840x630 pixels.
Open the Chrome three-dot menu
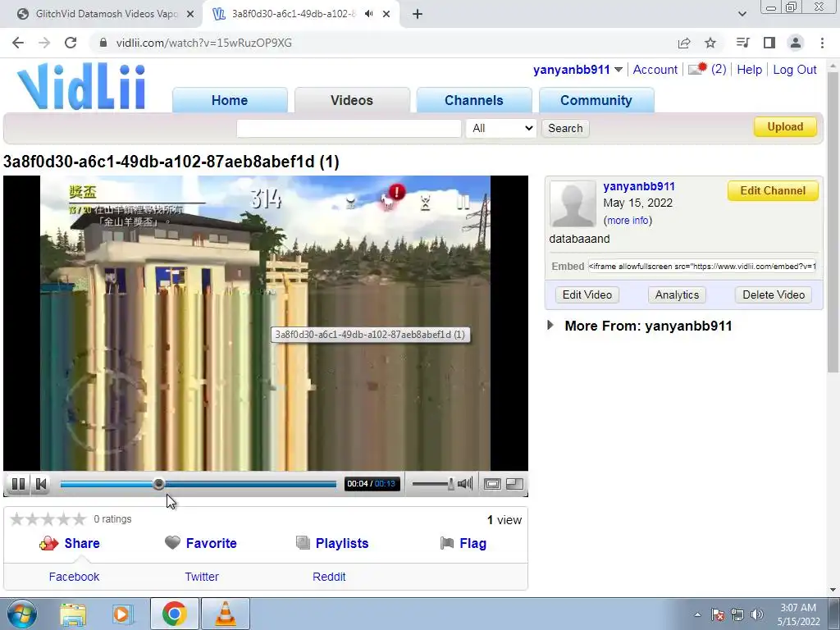tap(822, 43)
